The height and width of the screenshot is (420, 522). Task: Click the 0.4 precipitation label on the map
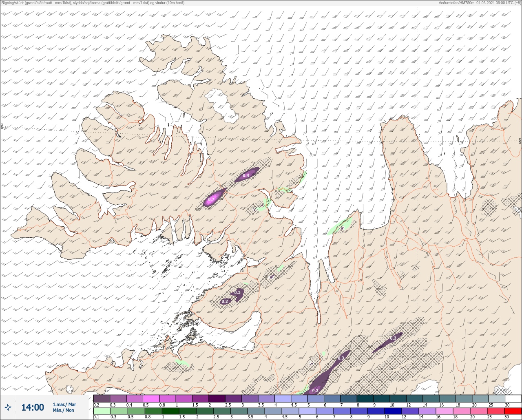[246, 175]
